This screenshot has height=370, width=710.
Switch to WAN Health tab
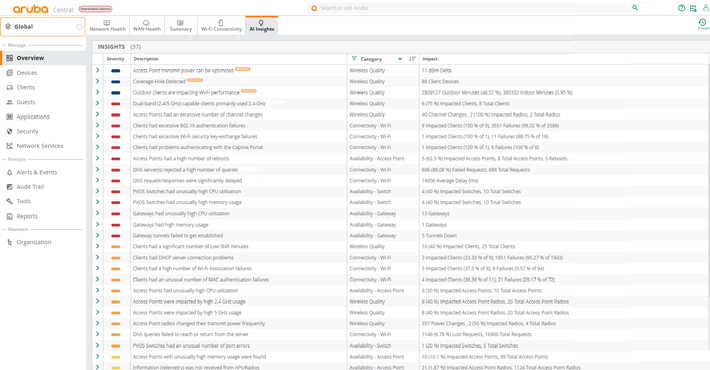coord(147,26)
